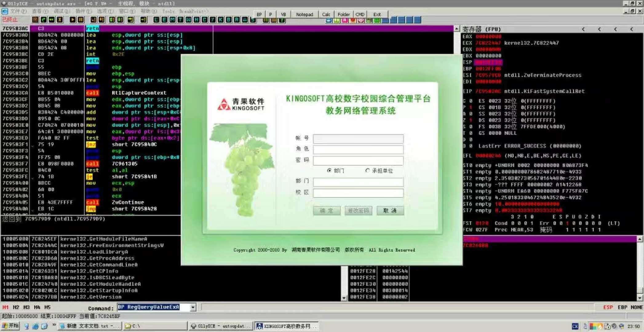This screenshot has width=644, height=332.
Task: Open the Call stack (K) window icon
Action: tap(221, 20)
